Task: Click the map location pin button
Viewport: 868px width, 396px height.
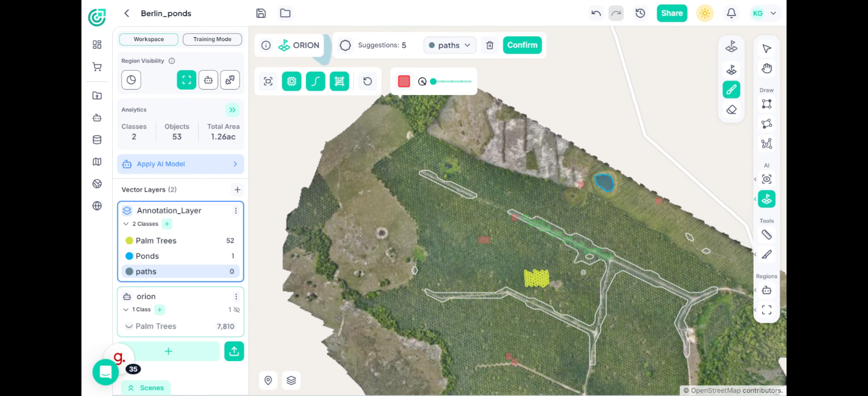Action: tap(268, 381)
